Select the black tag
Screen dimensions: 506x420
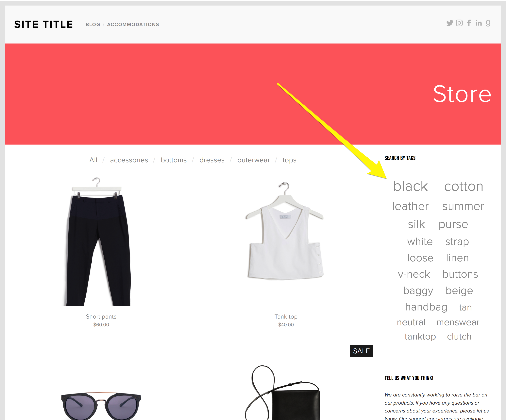(x=410, y=186)
